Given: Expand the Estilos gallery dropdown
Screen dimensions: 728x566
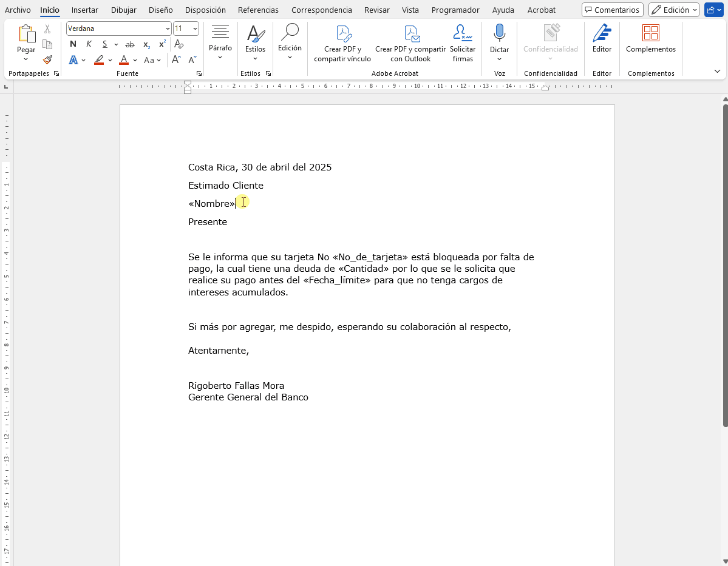Looking at the screenshot, I should 255,58.
